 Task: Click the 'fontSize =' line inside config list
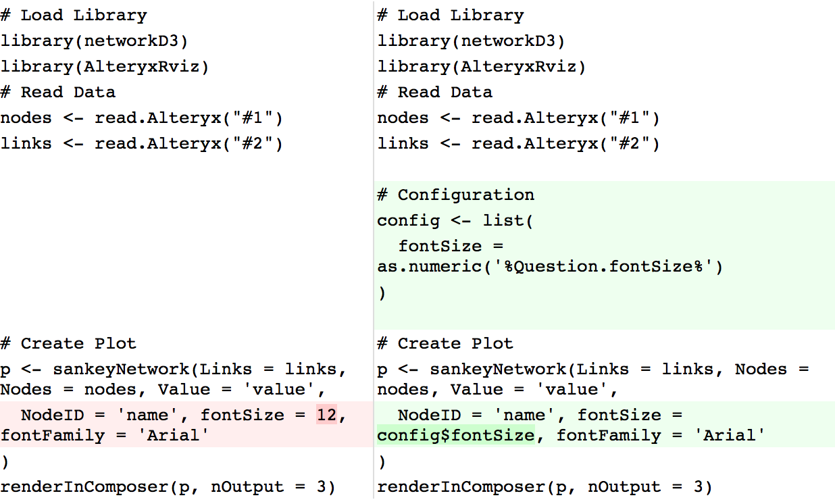tap(451, 247)
